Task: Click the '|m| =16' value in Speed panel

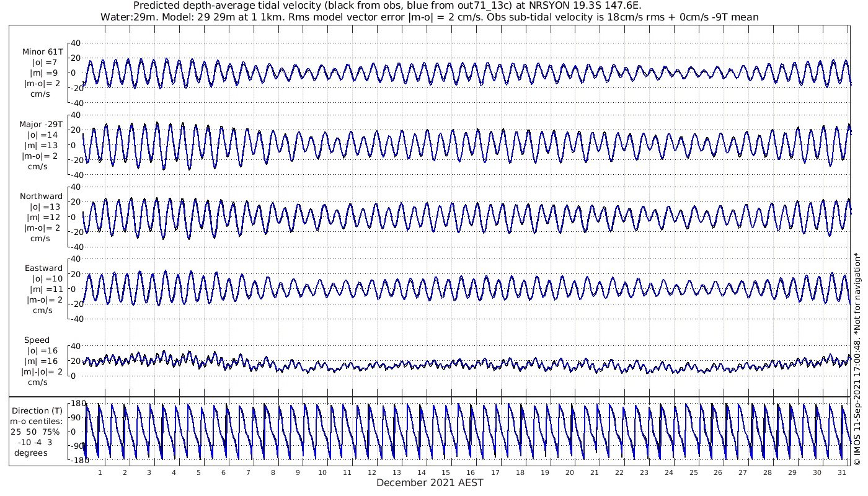Action: [x=42, y=361]
